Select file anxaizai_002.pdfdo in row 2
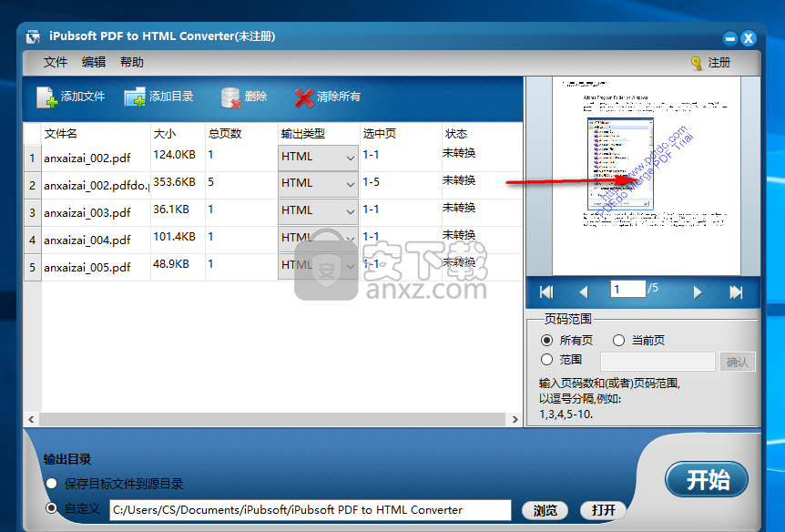The image size is (785, 532). (97, 185)
